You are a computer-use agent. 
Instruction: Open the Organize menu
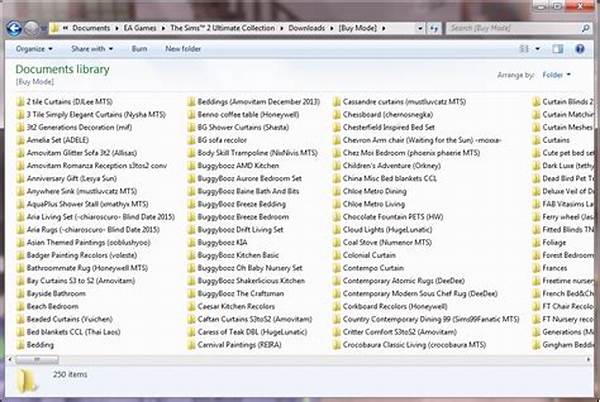(34, 49)
